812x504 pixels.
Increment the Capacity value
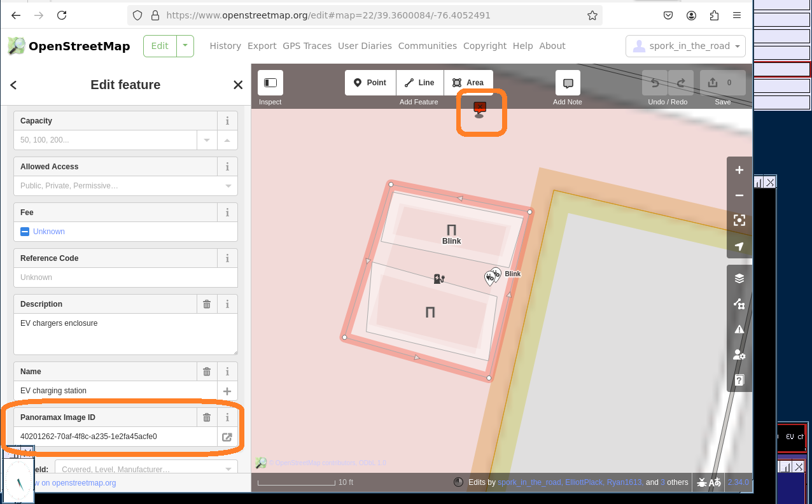pos(227,140)
